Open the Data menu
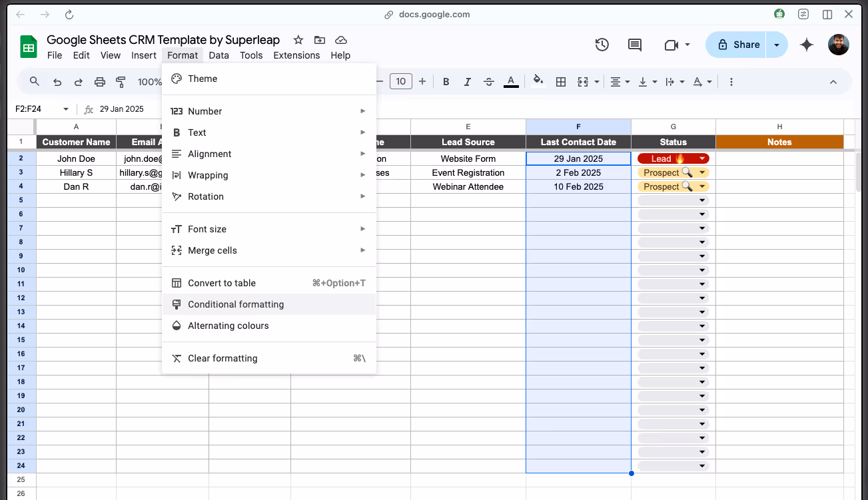The image size is (868, 500). click(x=218, y=55)
